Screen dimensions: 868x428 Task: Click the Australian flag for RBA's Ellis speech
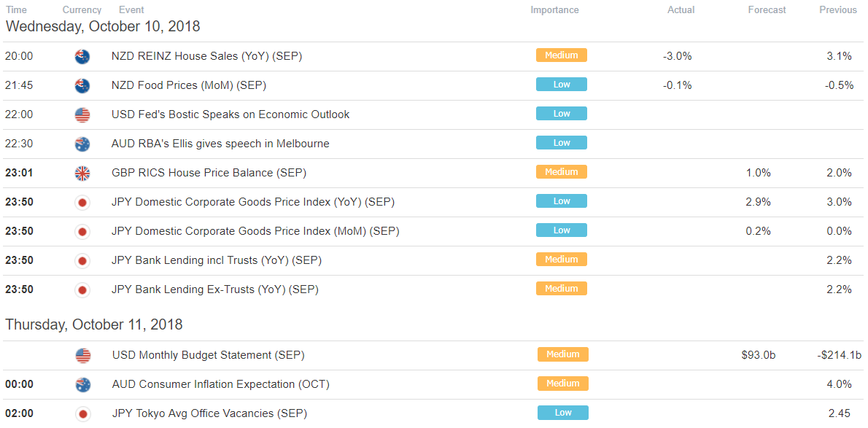click(82, 144)
